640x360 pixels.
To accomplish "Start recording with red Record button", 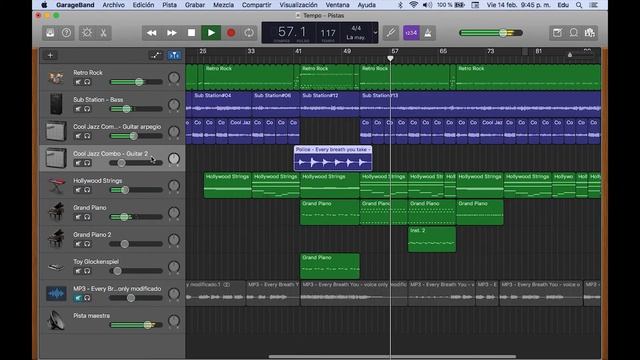I will [231, 33].
